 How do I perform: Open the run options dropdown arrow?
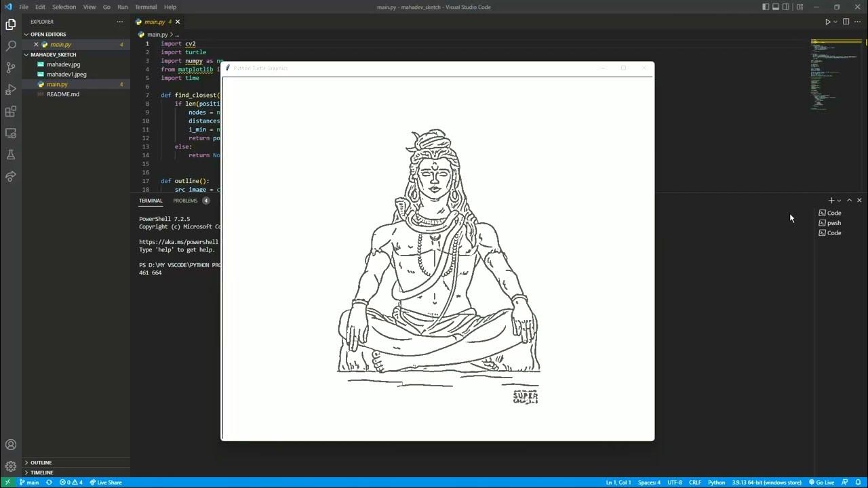[835, 22]
